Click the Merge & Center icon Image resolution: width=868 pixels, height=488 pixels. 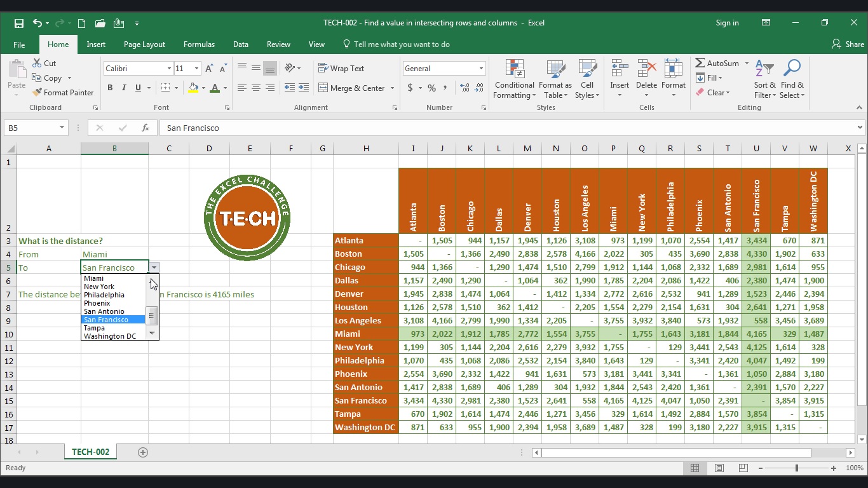click(323, 88)
